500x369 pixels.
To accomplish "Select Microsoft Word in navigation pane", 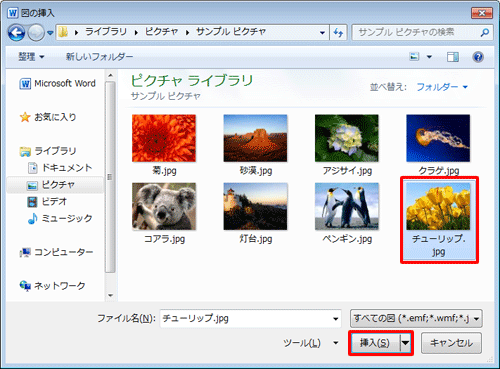I will [x=58, y=83].
